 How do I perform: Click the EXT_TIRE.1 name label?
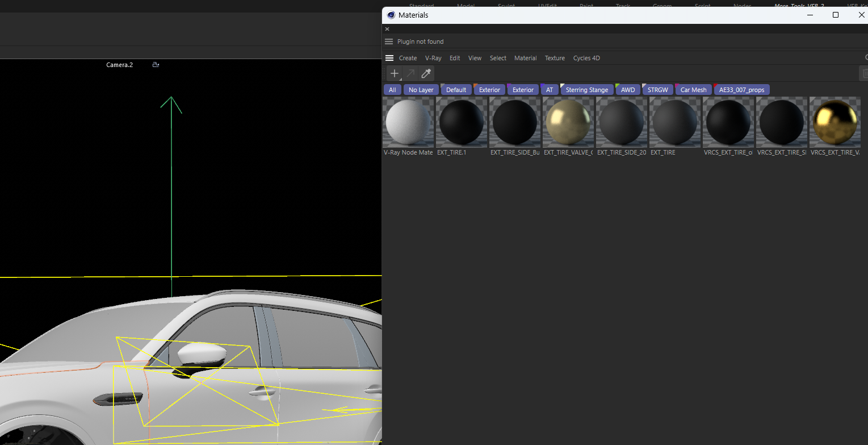coord(451,152)
